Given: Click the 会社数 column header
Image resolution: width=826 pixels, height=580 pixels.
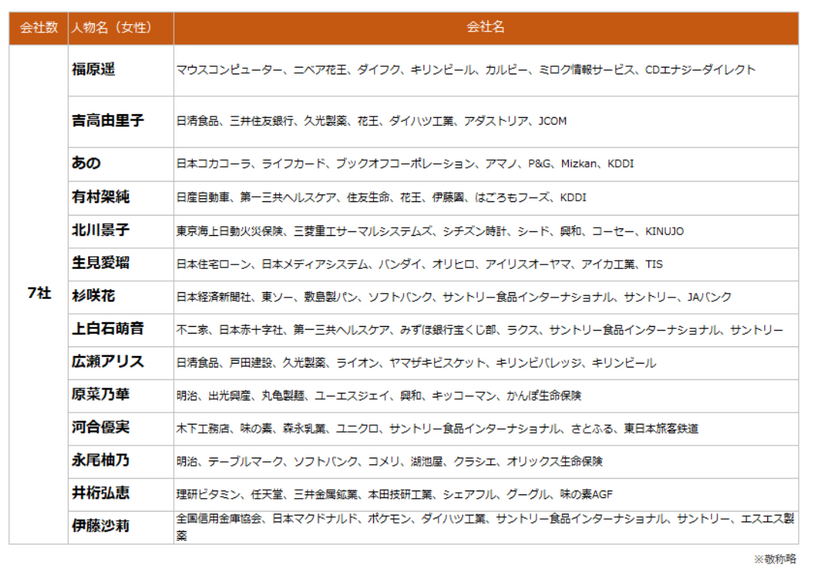Looking at the screenshot, I should [38, 27].
